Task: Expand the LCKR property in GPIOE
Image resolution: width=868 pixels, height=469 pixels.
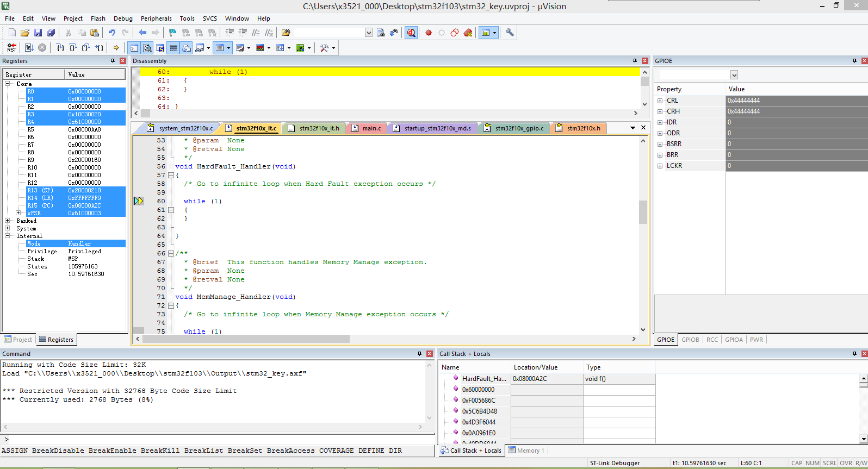Action: point(660,166)
